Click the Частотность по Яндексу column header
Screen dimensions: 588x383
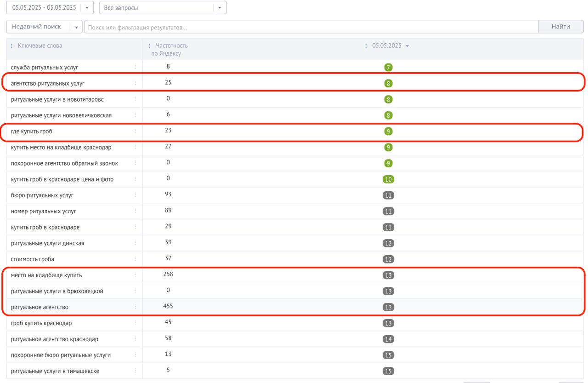click(x=171, y=49)
